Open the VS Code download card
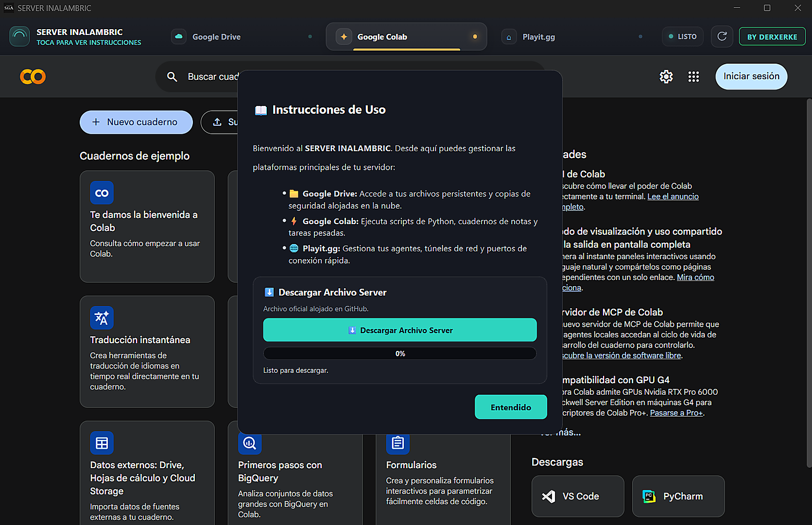The image size is (812, 525). click(x=578, y=496)
